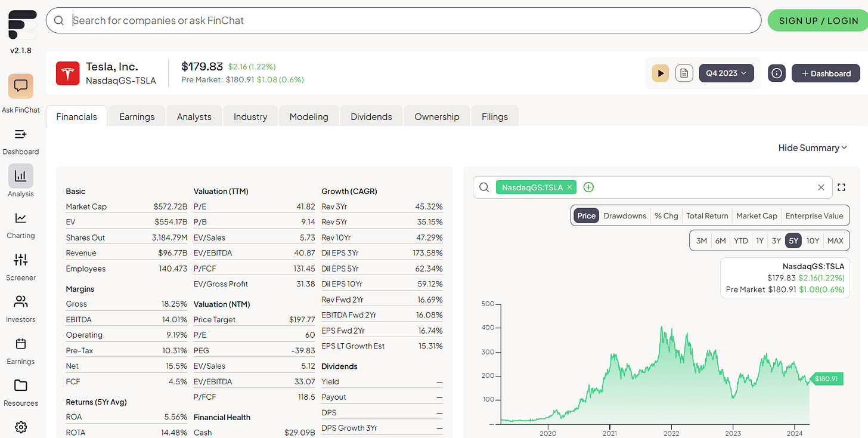Add another ticker with green plus icon
The width and height of the screenshot is (868, 438).
(x=588, y=187)
